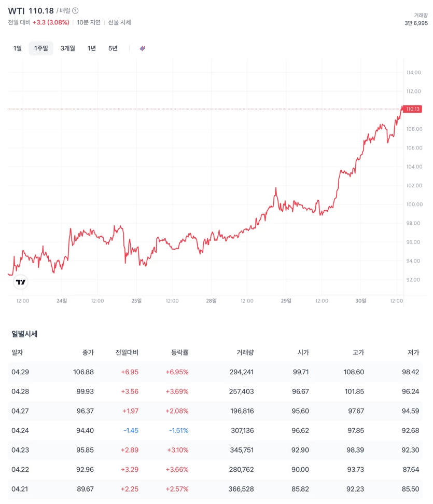Click the 04.29 daily price row
433x504 pixels.
(215, 372)
